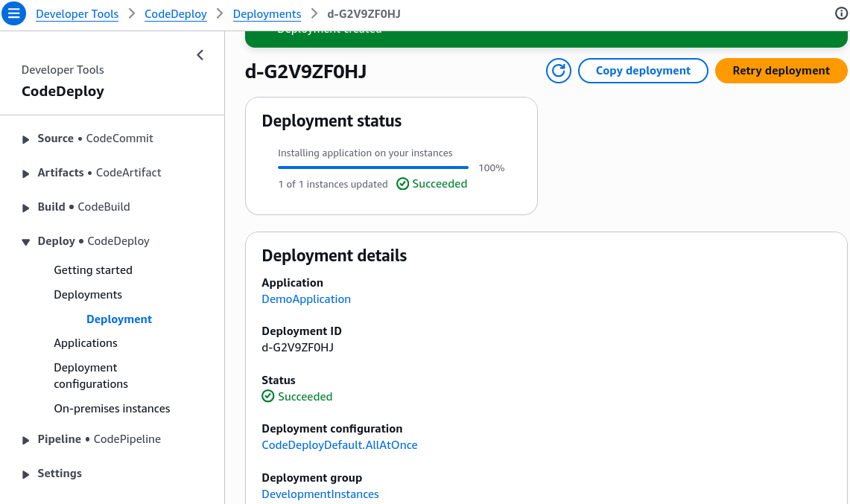Click CodeDeploy title in sidebar

63,91
